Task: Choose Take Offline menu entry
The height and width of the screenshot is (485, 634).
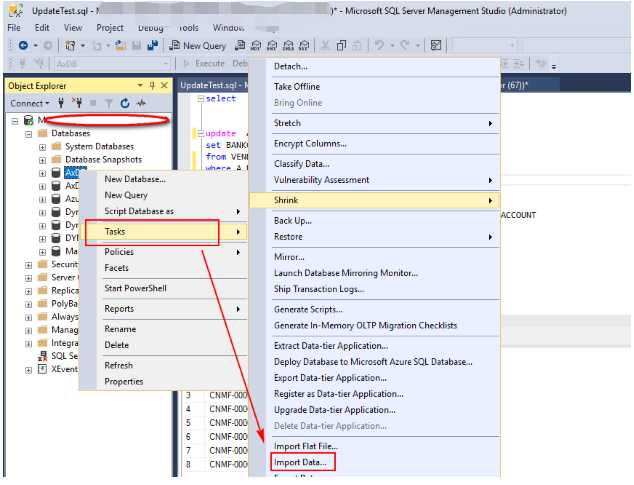Action: pyautogui.click(x=297, y=87)
